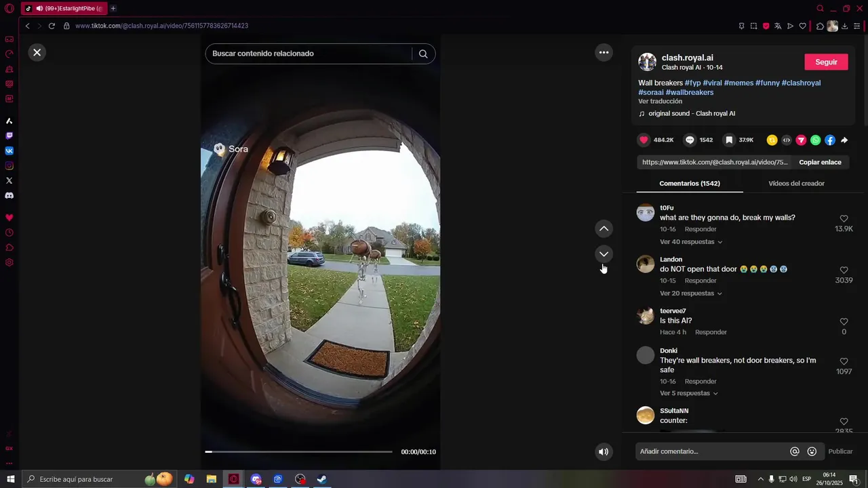Open Opera sidebar settings gear
This screenshot has height=488, width=868.
pos(9,262)
